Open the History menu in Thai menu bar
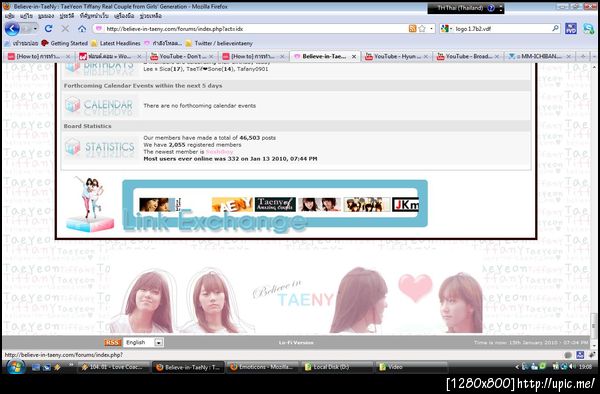Viewport: 600px width, 394px height. click(x=67, y=16)
